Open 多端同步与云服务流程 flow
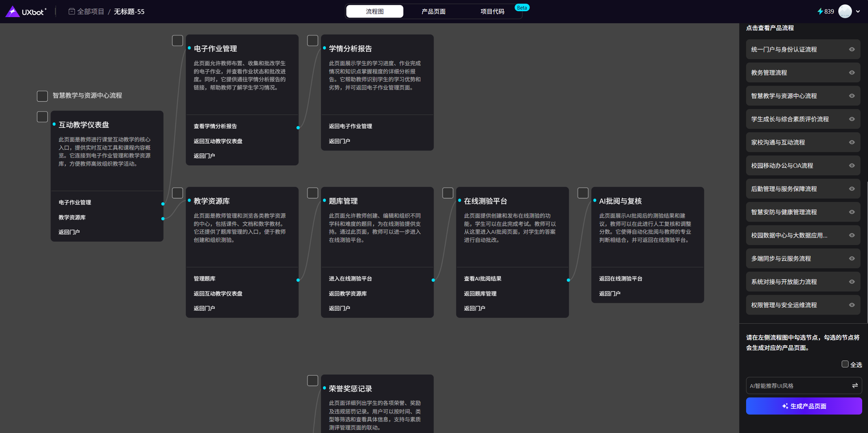The width and height of the screenshot is (868, 433). (803, 258)
